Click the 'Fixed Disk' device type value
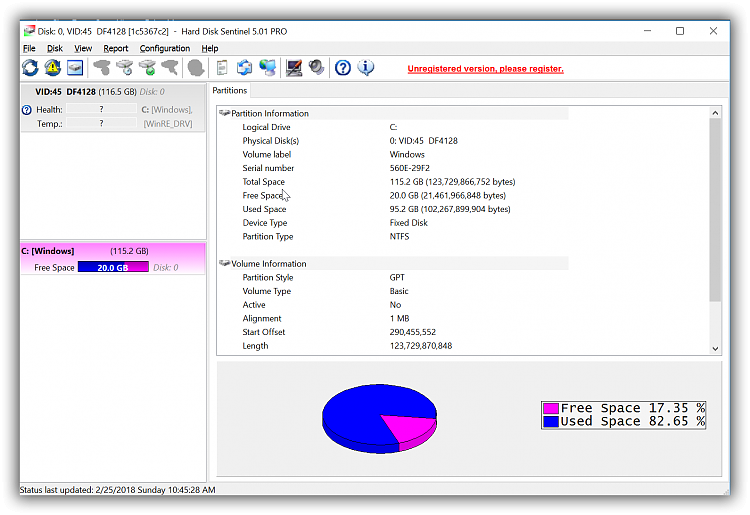 click(x=408, y=223)
